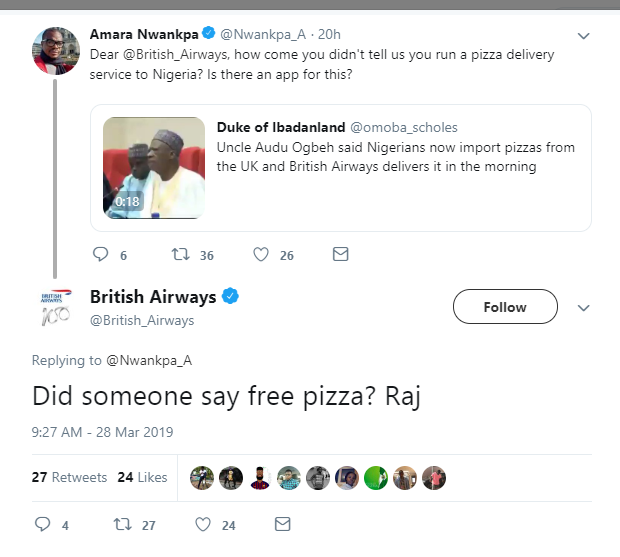Share British Airways tweet by message icon
This screenshot has width=620, height=557.
(282, 524)
